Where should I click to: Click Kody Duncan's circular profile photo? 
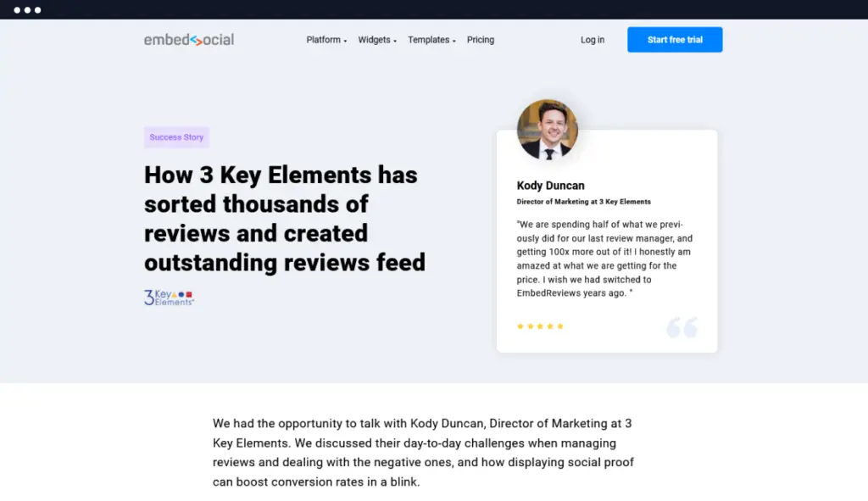(548, 129)
